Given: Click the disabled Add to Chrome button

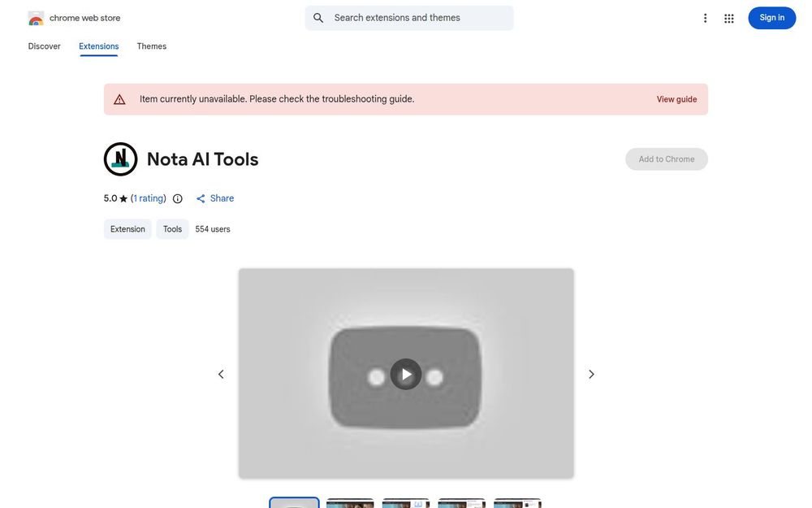Looking at the screenshot, I should 667,159.
